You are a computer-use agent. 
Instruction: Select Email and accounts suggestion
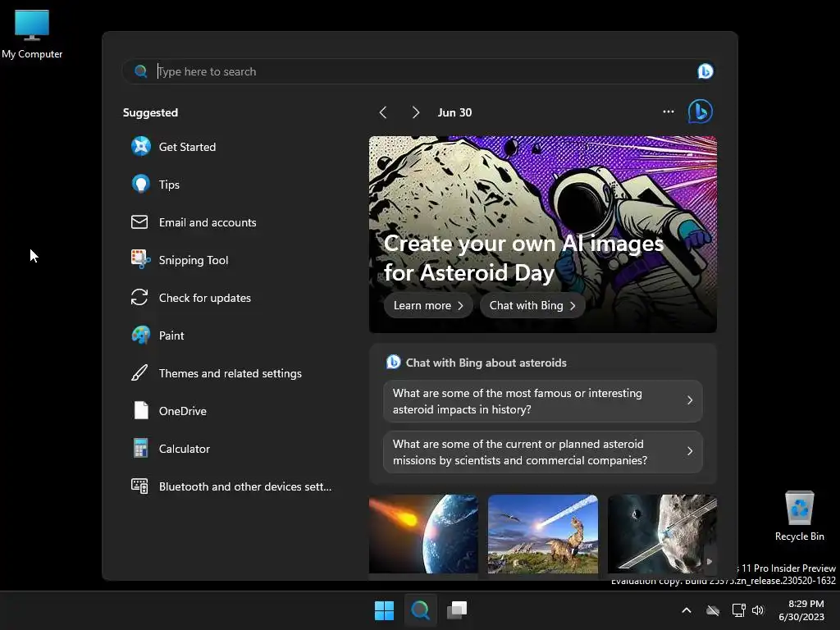[233, 222]
